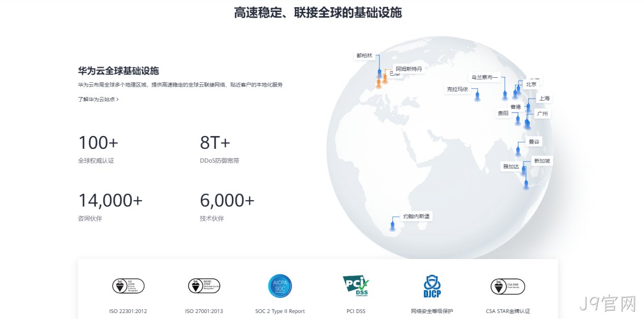
Task: Click the 'PCI DSS' caption text
Action: (356, 311)
